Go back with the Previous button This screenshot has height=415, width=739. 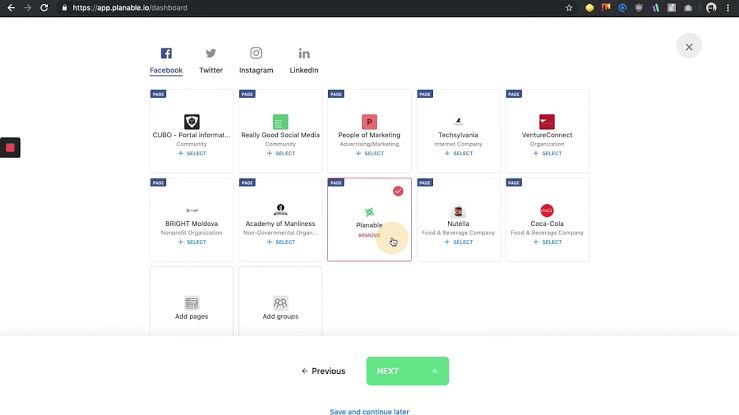[x=323, y=371]
